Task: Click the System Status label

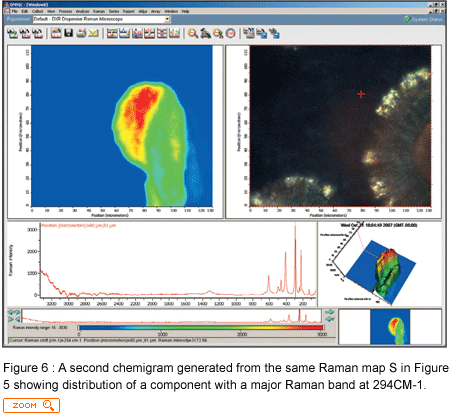Action: click(427, 19)
